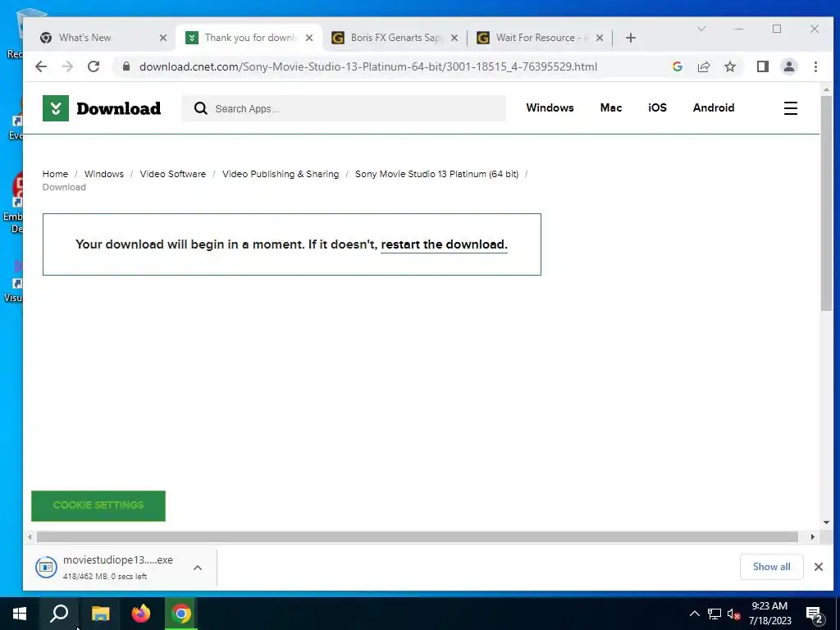Viewport: 840px width, 630px height.
Task: Click the grayed forward navigation arrow
Action: click(x=67, y=66)
